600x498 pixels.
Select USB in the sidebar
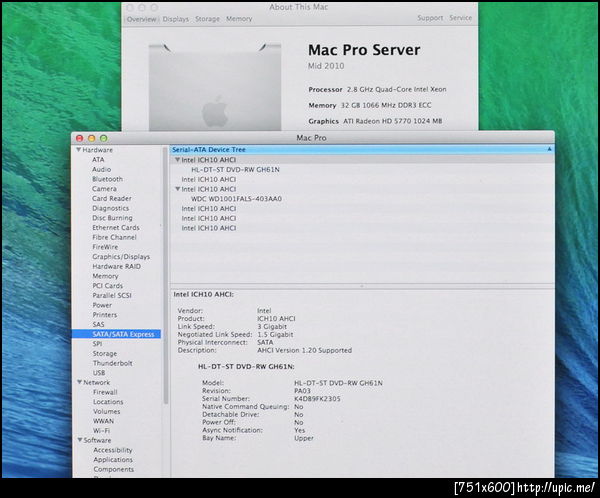(x=99, y=373)
